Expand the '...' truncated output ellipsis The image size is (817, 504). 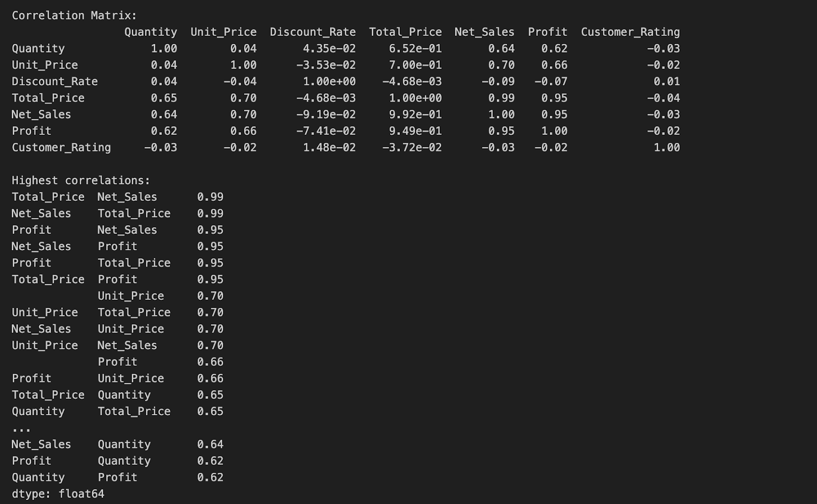click(x=21, y=428)
